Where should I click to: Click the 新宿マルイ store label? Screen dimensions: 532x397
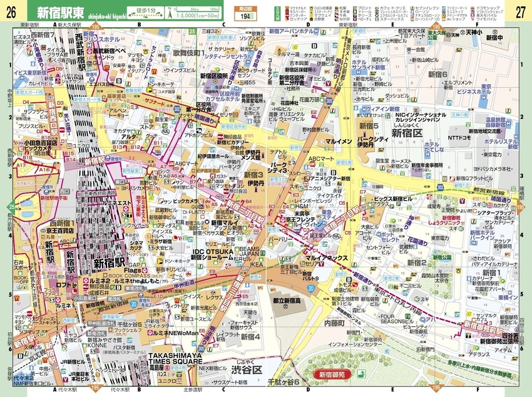point(225,222)
